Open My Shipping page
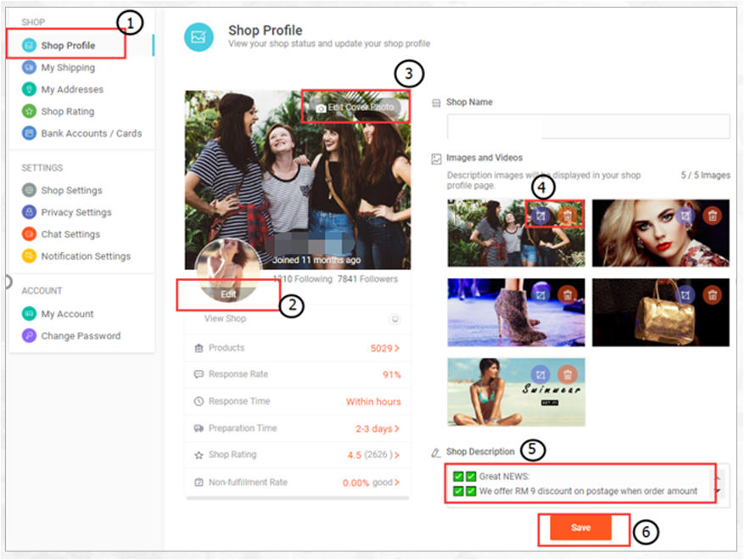 pos(68,67)
